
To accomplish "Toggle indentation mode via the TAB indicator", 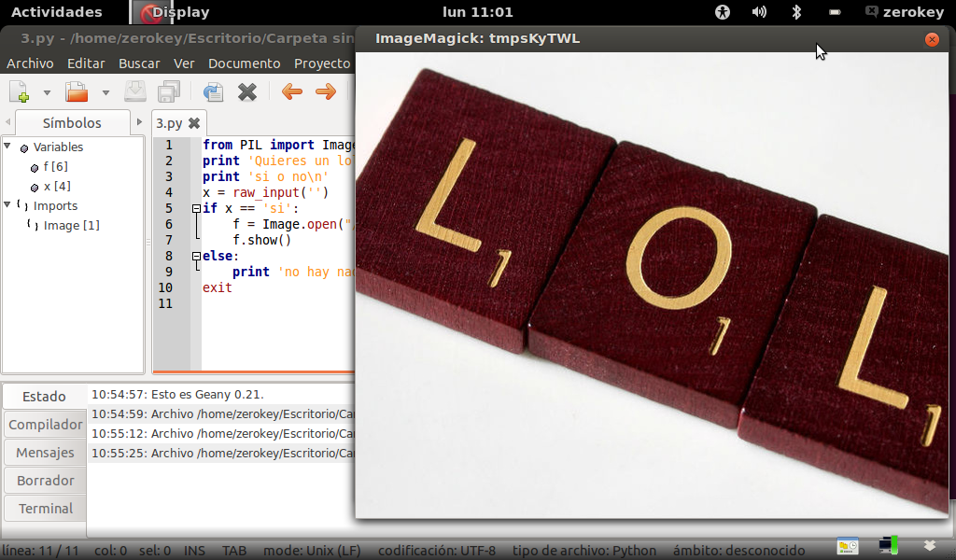I will pyautogui.click(x=233, y=551).
